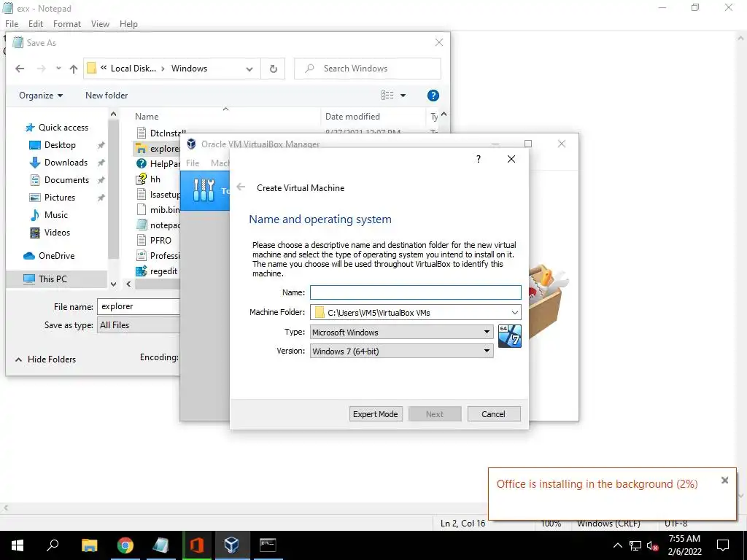Open Notepad Format menu
This screenshot has width=747, height=560.
pos(66,24)
